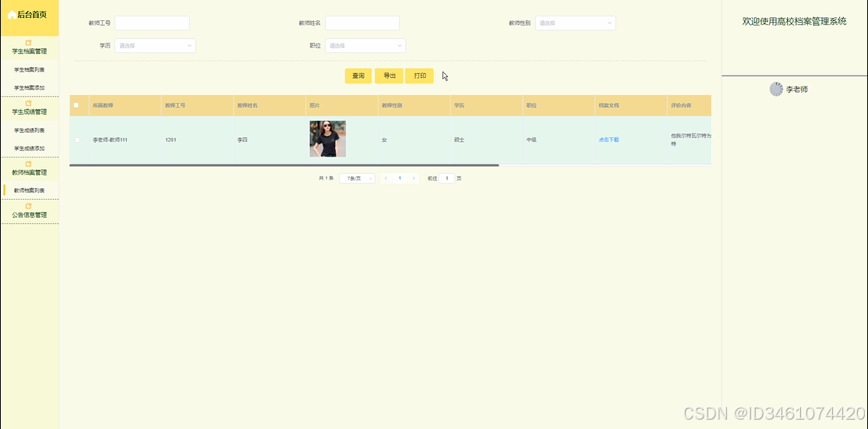Screen dimensions: 868x429
Task: Click the 教师姓名 input field
Action: click(362, 23)
